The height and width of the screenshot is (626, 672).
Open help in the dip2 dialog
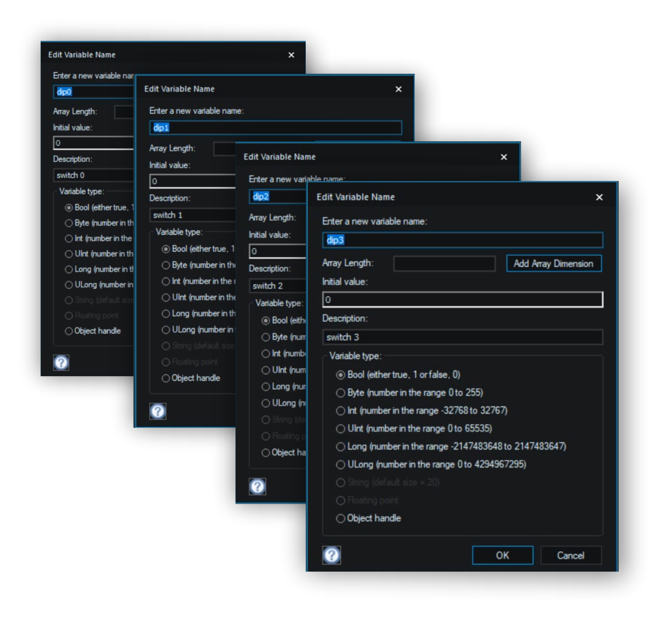click(x=258, y=486)
